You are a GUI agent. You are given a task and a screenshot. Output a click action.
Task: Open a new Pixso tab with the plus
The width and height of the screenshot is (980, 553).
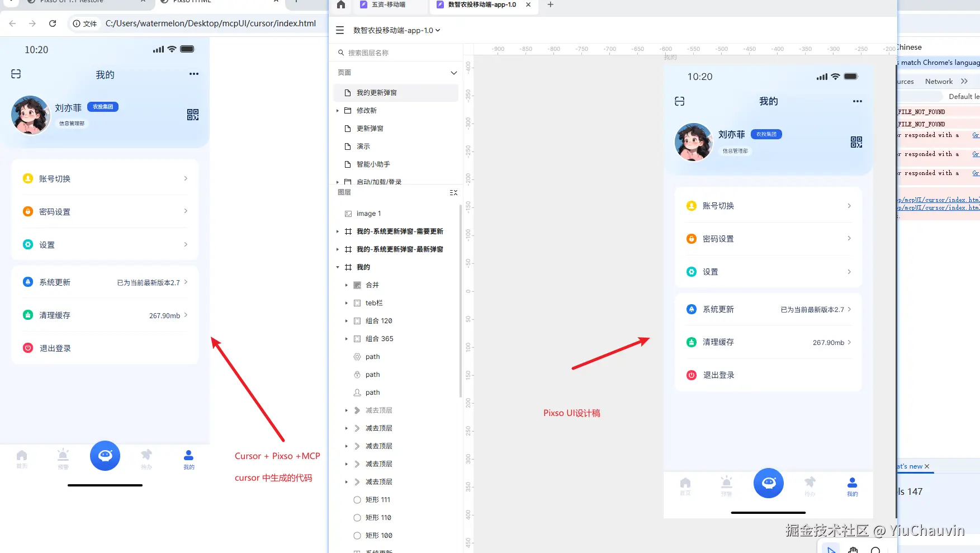551,4
